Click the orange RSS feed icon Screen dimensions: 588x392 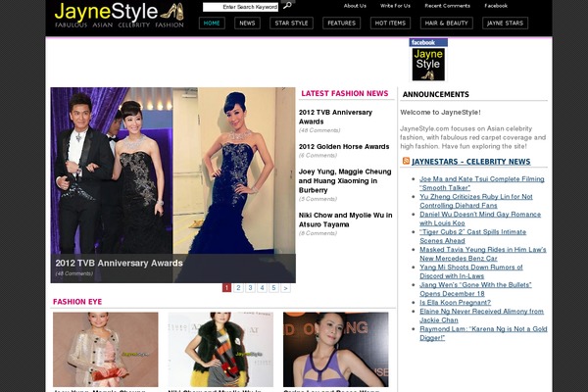point(406,161)
